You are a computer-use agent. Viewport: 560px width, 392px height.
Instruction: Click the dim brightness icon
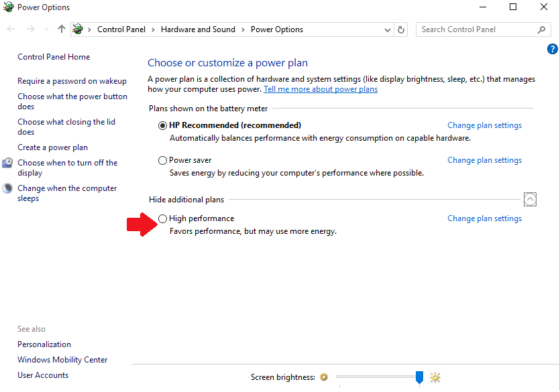(x=323, y=377)
